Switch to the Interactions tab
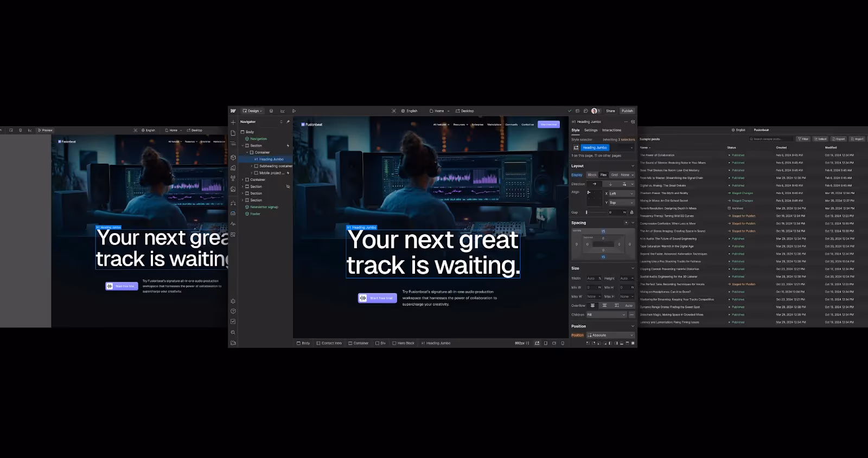868x458 pixels. (611, 130)
